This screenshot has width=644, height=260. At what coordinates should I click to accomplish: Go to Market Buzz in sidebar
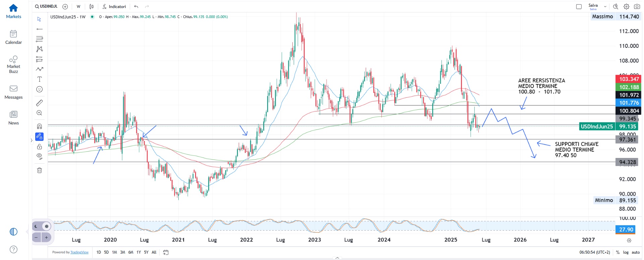(13, 64)
